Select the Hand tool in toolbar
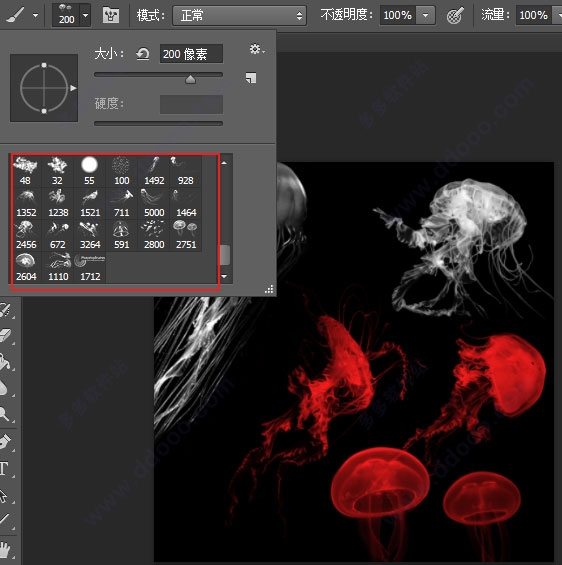This screenshot has height=565, width=562. pyautogui.click(x=5, y=550)
